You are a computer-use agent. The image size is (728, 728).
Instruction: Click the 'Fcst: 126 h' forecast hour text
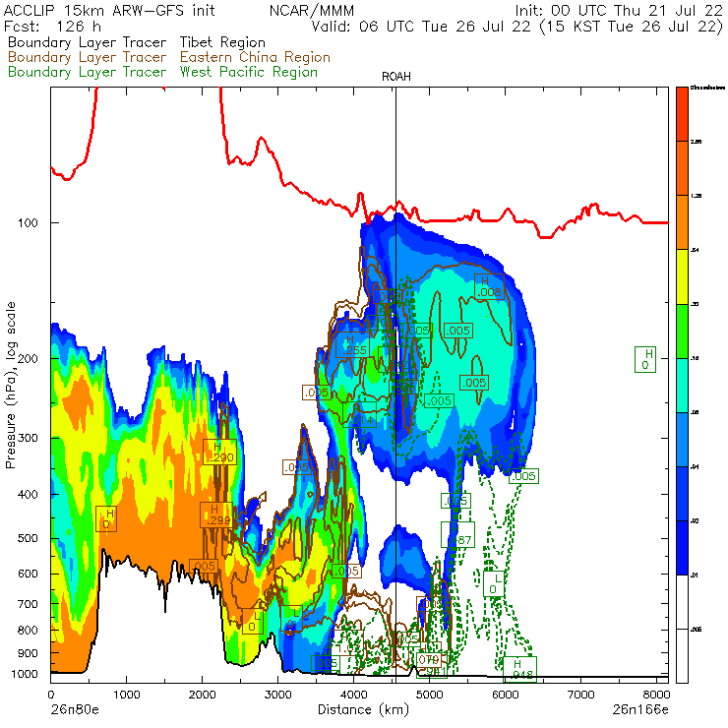[x=52, y=26]
